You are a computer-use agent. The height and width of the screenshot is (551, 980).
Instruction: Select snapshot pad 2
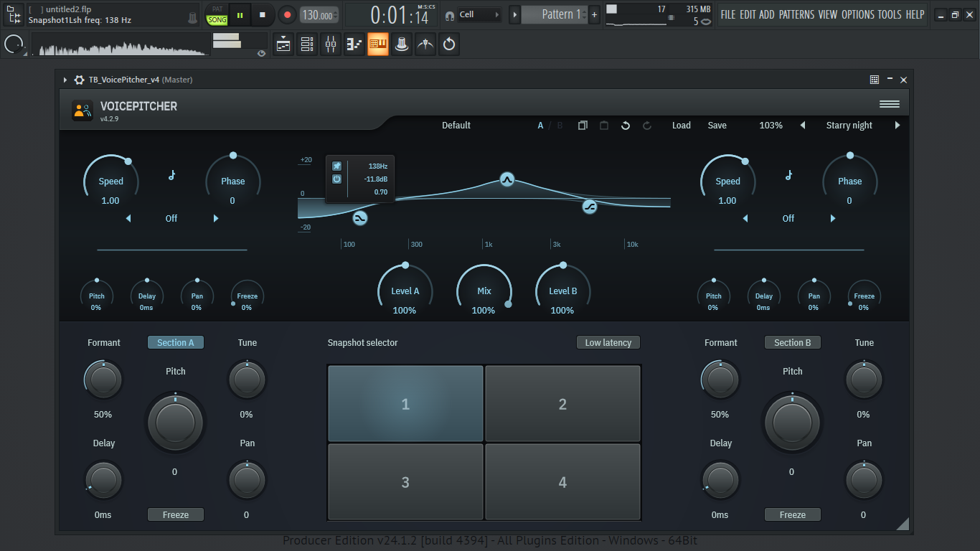562,403
